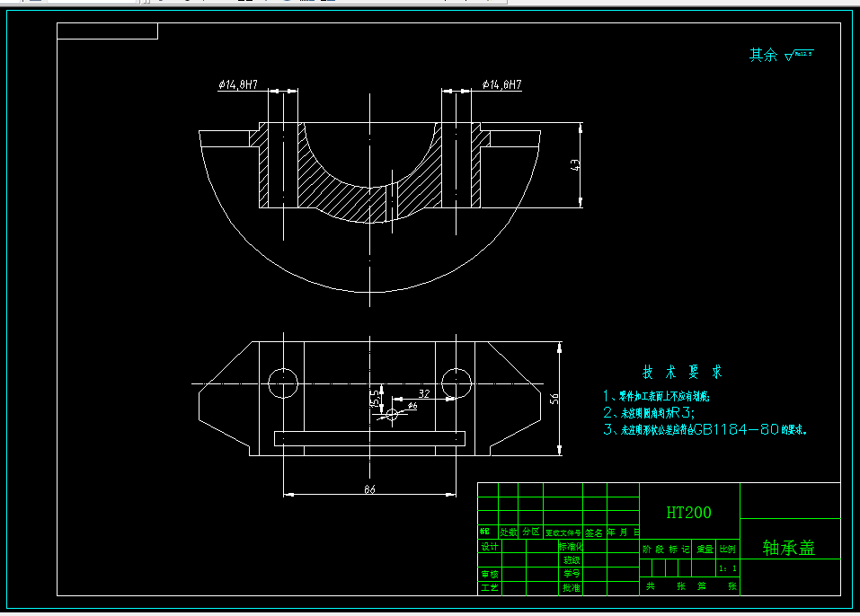This screenshot has width=860, height=616.
Task: Click the 设计 row label
Action: (x=490, y=546)
